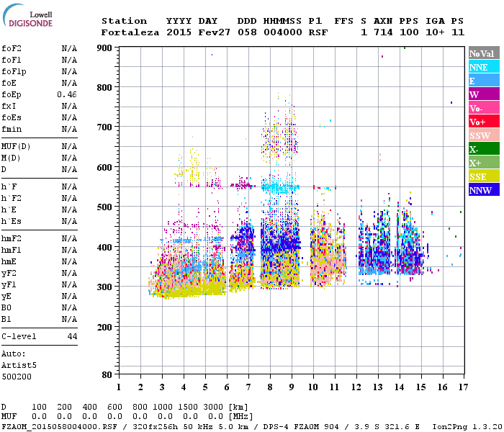Click the 13 MHz frequency axis tick
This screenshot has width=504, height=432.
tap(378, 387)
